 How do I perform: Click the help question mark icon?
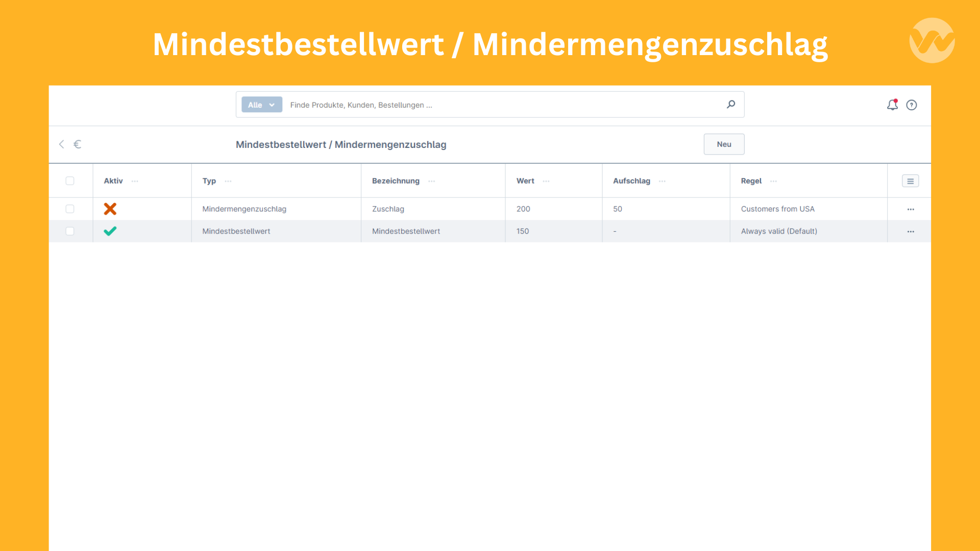[x=912, y=105]
